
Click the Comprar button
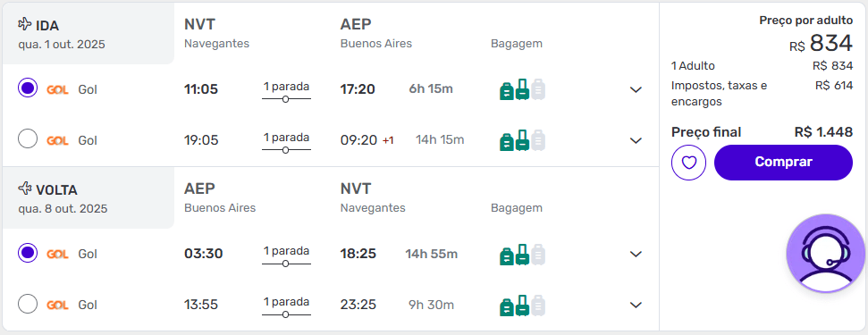point(783,163)
